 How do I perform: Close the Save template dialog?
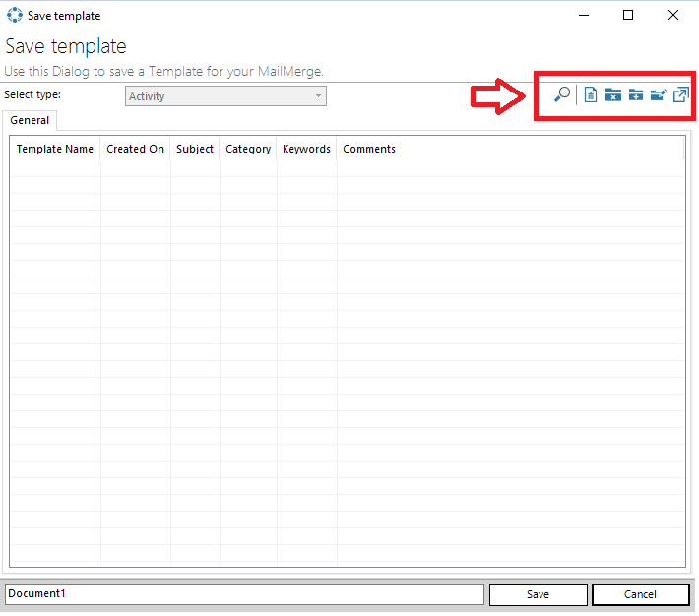[673, 16]
